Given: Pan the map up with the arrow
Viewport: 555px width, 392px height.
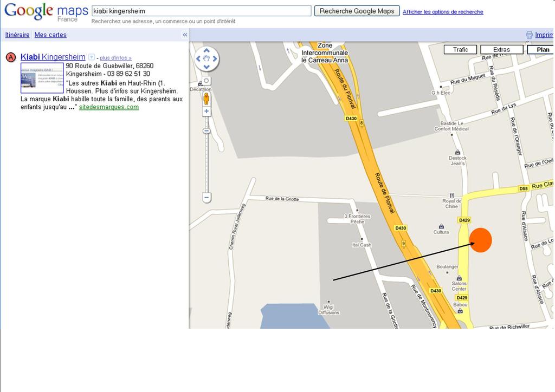Looking at the screenshot, I should pos(206,50).
